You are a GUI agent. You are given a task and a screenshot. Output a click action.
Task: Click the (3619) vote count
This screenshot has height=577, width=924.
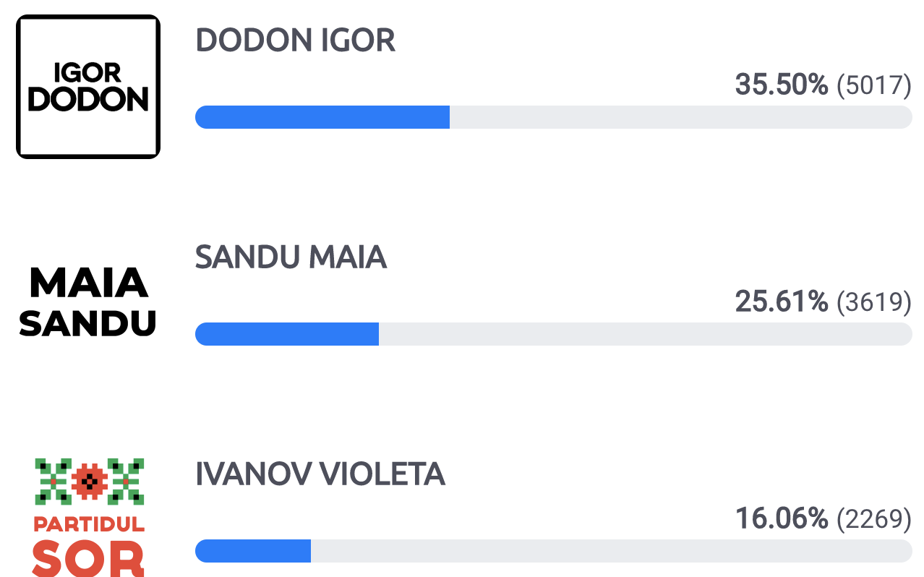(874, 302)
